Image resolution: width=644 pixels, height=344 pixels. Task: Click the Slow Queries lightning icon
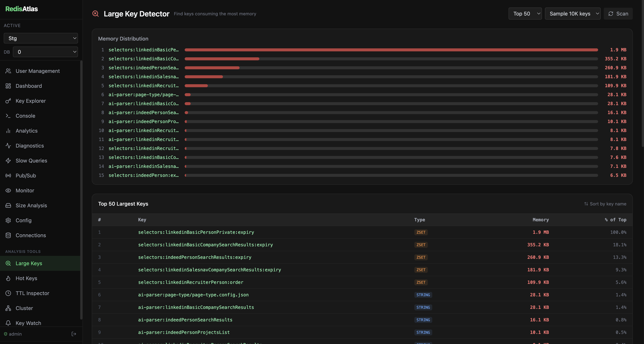pos(8,161)
